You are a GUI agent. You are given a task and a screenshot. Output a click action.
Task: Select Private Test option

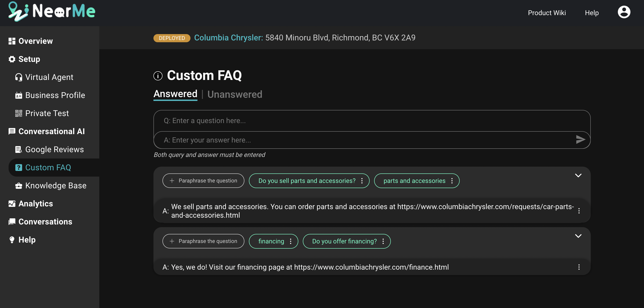[x=47, y=113]
